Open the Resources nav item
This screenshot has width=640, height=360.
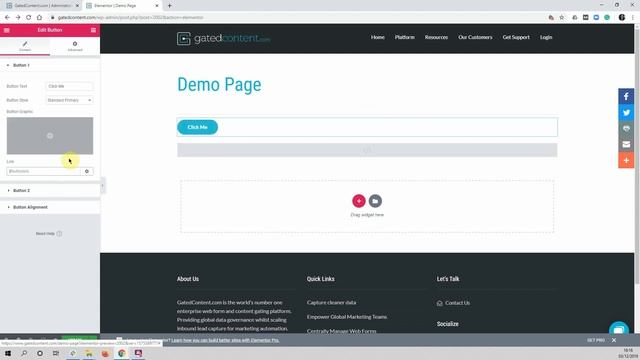(x=436, y=37)
